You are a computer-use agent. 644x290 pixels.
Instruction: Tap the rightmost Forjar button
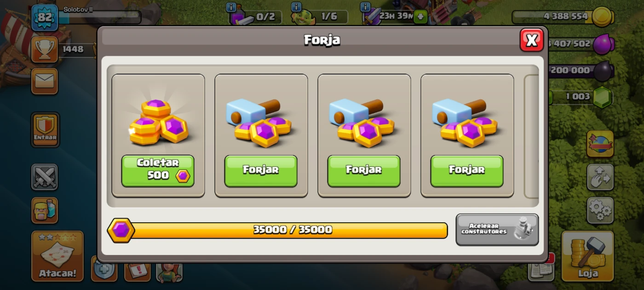click(467, 171)
